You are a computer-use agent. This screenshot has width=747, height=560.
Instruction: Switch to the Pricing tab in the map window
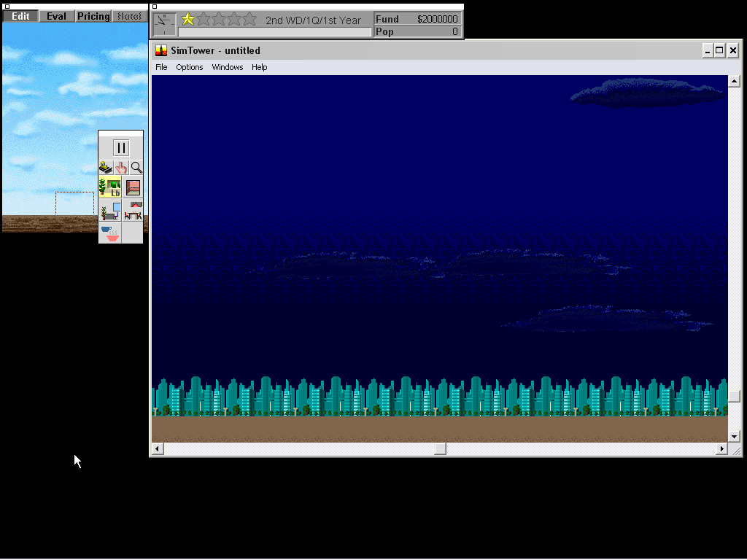(x=93, y=16)
